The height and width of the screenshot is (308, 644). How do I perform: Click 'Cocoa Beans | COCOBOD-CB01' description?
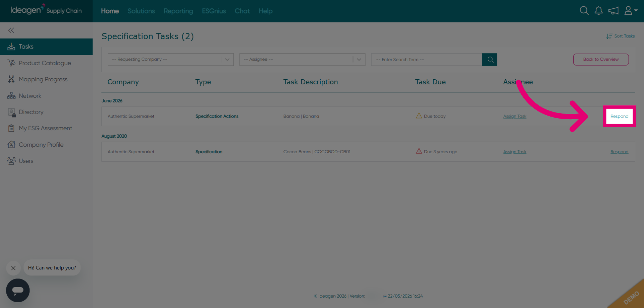click(x=317, y=152)
